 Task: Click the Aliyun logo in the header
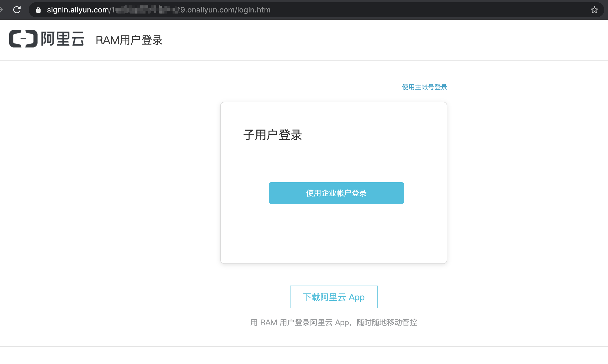47,39
